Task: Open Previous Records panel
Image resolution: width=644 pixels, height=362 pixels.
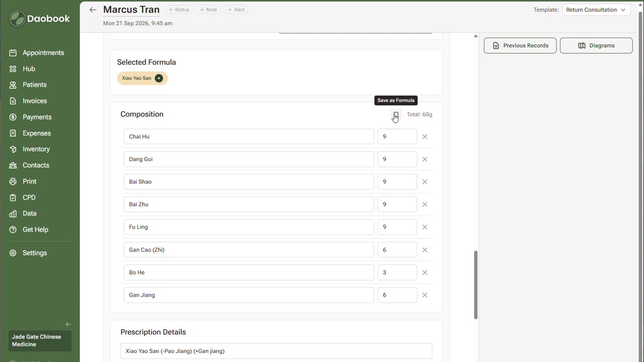Action: coord(520,45)
